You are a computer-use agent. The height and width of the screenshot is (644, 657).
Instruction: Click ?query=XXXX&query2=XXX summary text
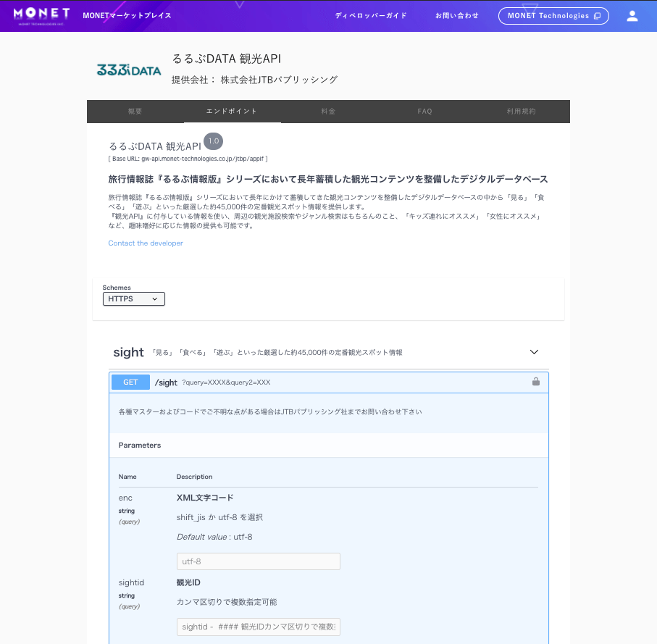pos(226,382)
